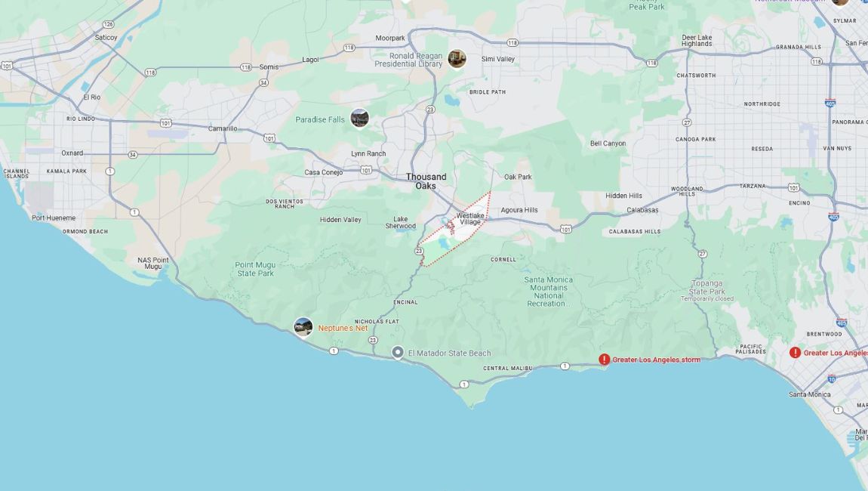
Task: Select the Interstate 10 shield near Santa Monica
Action: pos(832,379)
